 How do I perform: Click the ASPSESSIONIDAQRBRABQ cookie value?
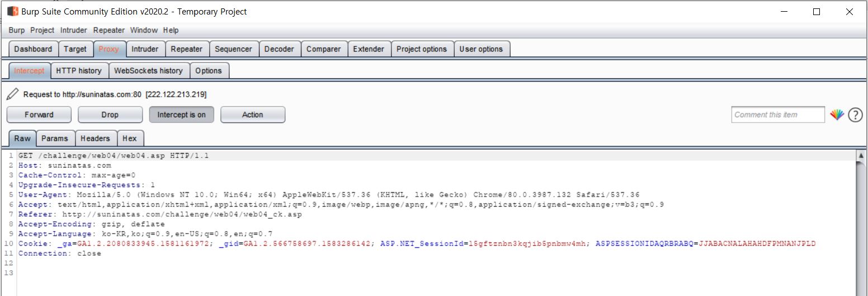[x=757, y=244]
